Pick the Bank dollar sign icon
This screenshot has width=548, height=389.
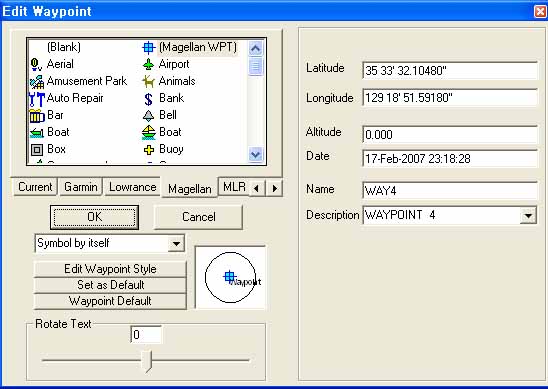pyautogui.click(x=149, y=99)
